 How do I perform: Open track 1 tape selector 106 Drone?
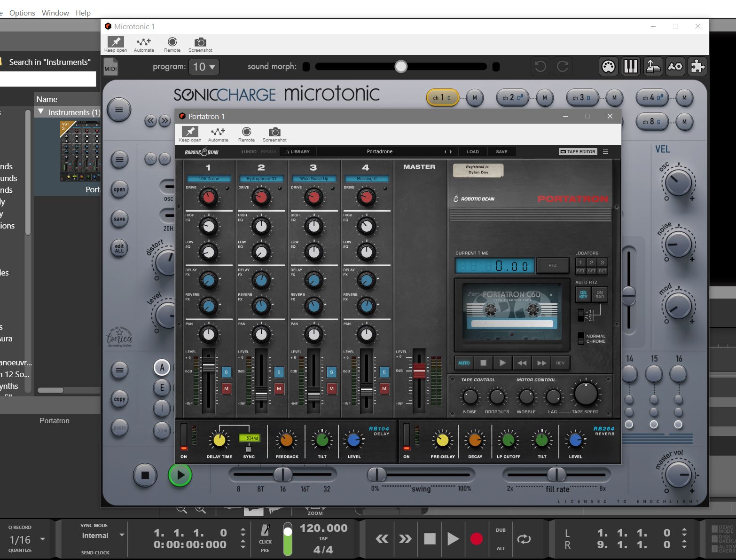pyautogui.click(x=209, y=179)
